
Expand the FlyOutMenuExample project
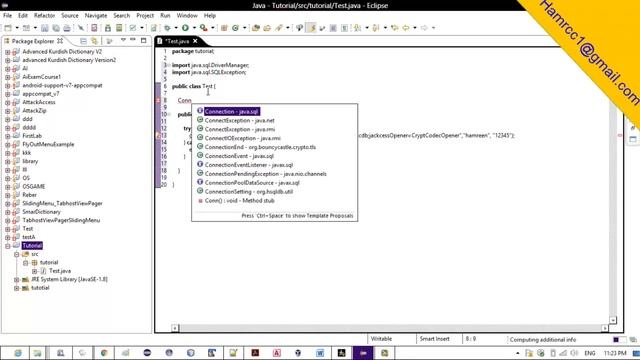click(8, 144)
